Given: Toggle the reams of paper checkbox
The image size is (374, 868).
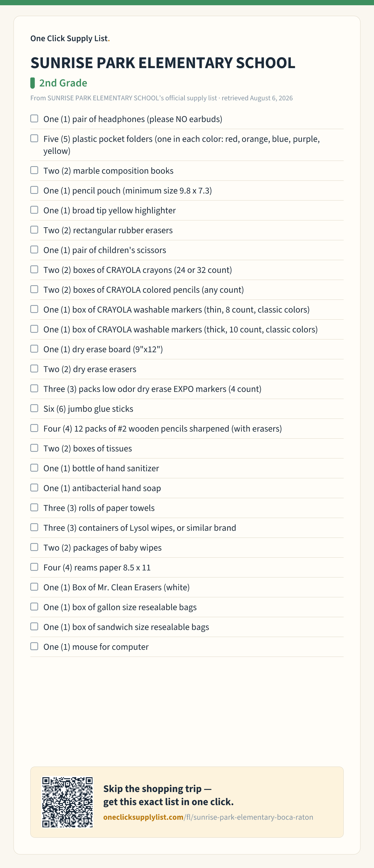Looking at the screenshot, I should 34,567.
